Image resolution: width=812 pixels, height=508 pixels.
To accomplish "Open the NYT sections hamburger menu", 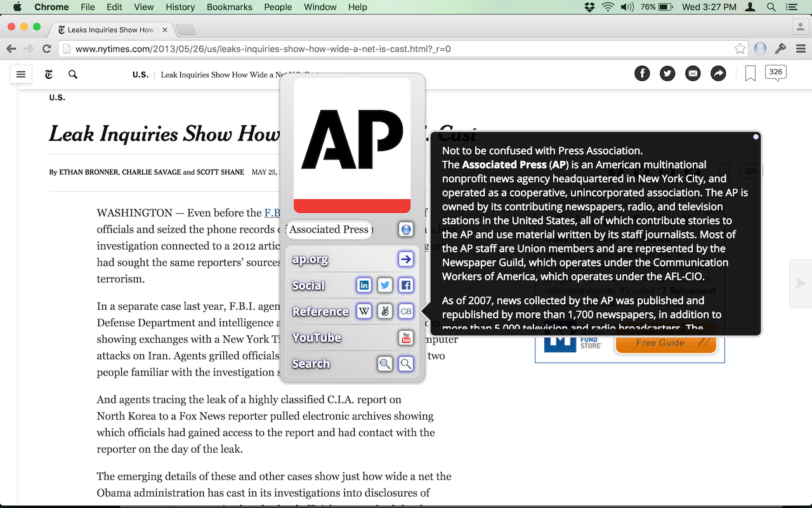I will [x=21, y=74].
